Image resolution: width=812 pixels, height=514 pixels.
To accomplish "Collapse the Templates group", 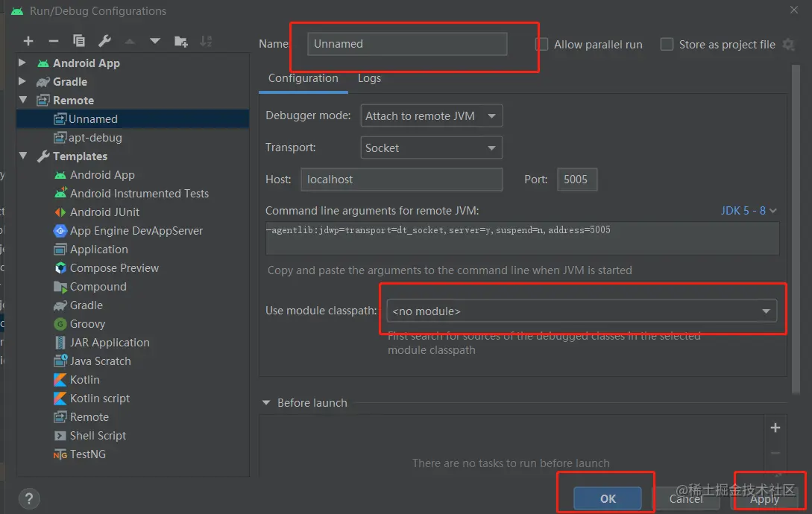I will (23, 156).
